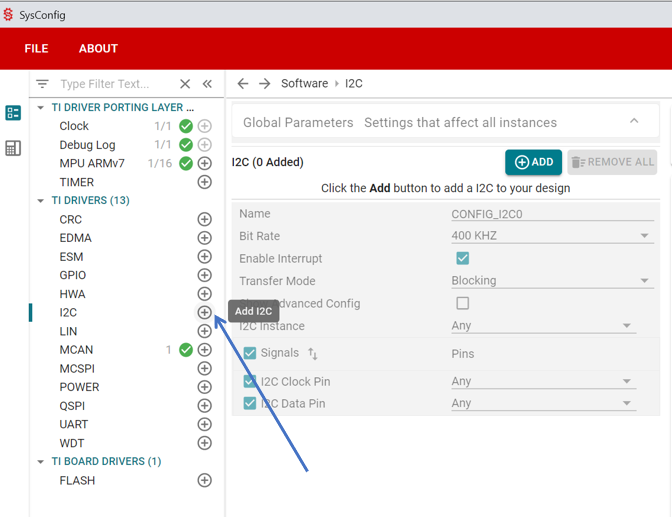
Task: Open the Bit Rate dropdown
Action: pyautogui.click(x=550, y=237)
